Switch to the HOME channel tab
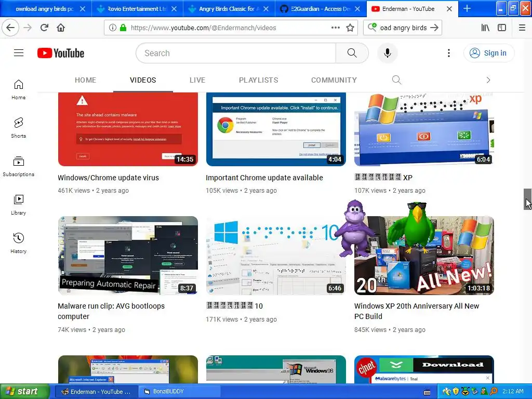This screenshot has height=399, width=532. pyautogui.click(x=86, y=80)
